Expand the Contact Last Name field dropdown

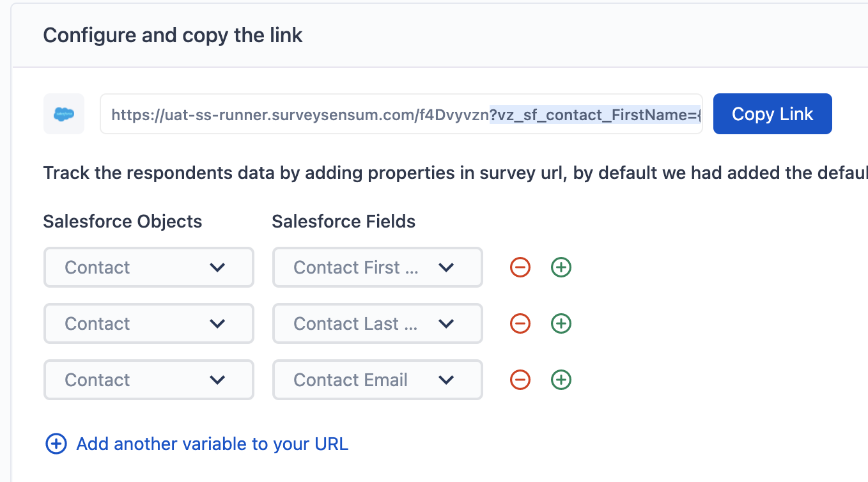(378, 323)
